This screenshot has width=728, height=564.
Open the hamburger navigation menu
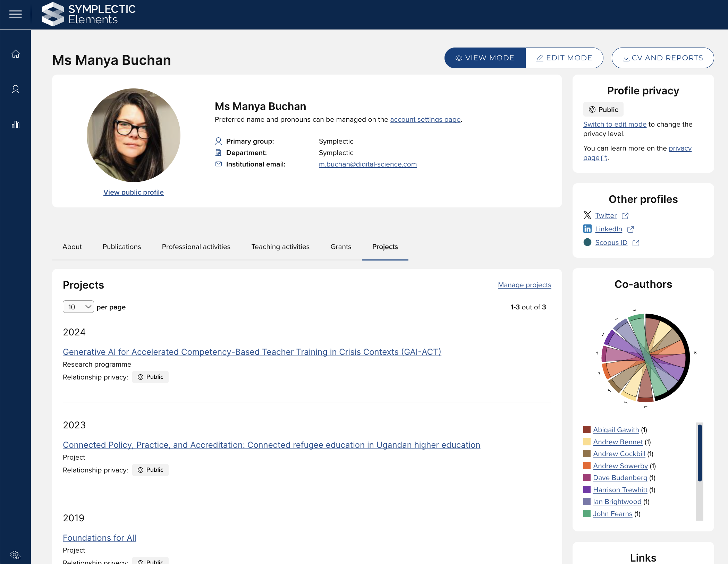[15, 14]
